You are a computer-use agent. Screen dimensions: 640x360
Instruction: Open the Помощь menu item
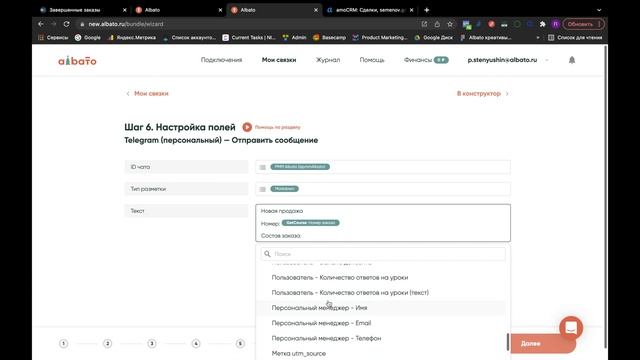point(372,60)
